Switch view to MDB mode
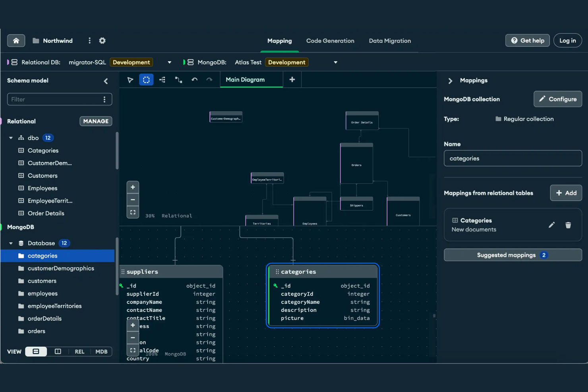The image size is (588, 392). pos(101,351)
